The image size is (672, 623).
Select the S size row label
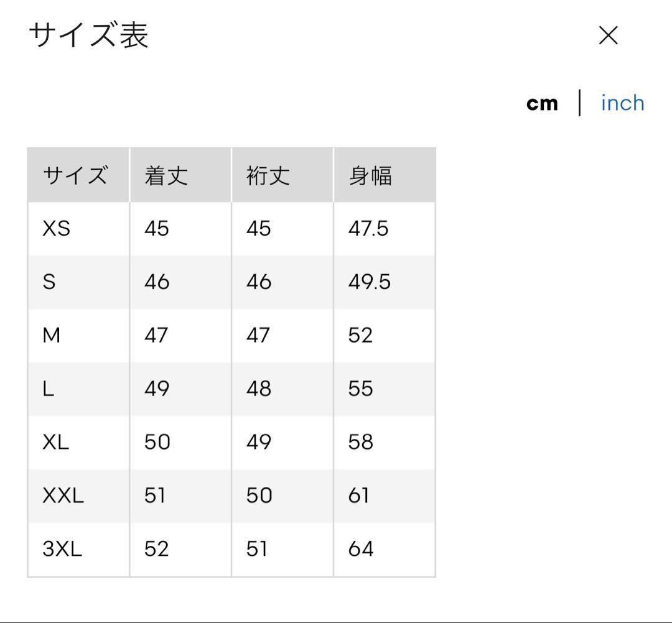49,282
